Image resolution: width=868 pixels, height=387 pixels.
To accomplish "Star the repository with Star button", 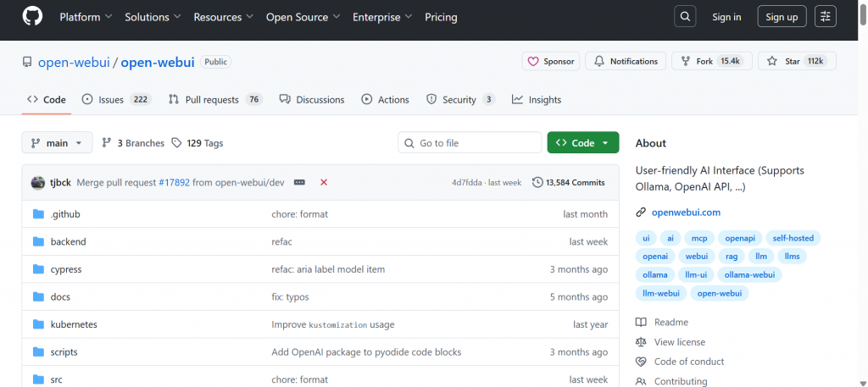I will 797,61.
